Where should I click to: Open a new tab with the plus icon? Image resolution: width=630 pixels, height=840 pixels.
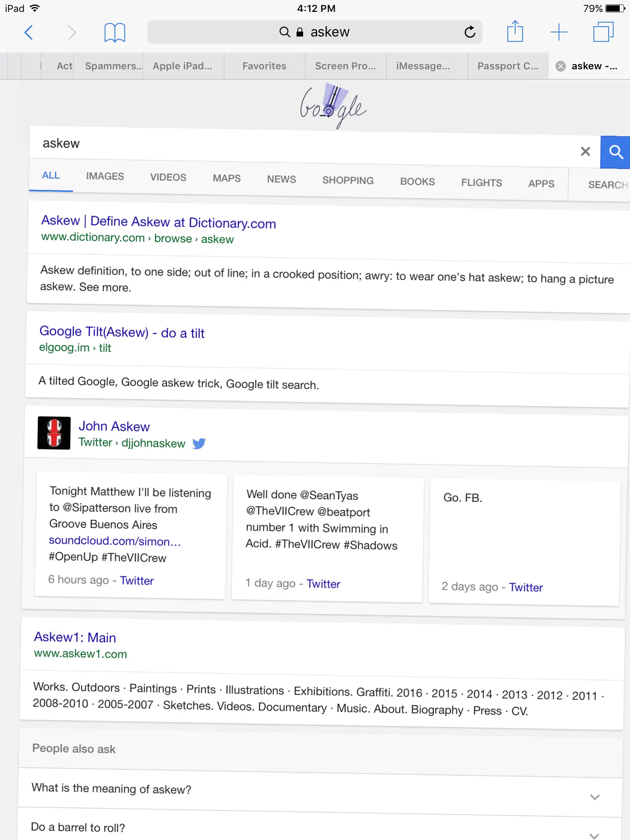(559, 32)
